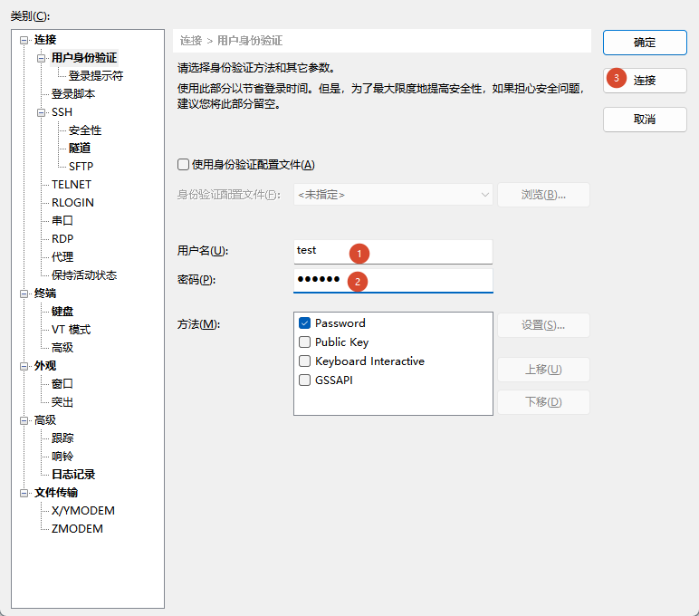Check the GSSAPI method
699x616 pixels.
pyautogui.click(x=305, y=380)
